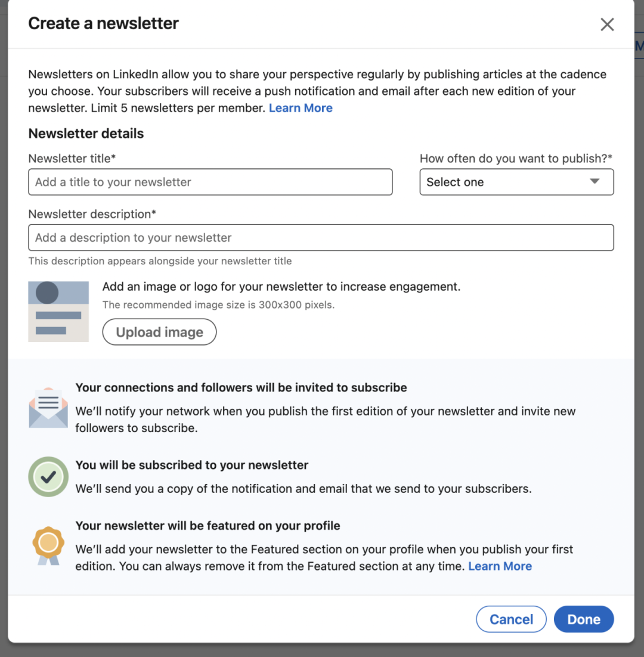This screenshot has width=644, height=657.
Task: Click the "How often do you want to publish?" label
Action: point(516,159)
